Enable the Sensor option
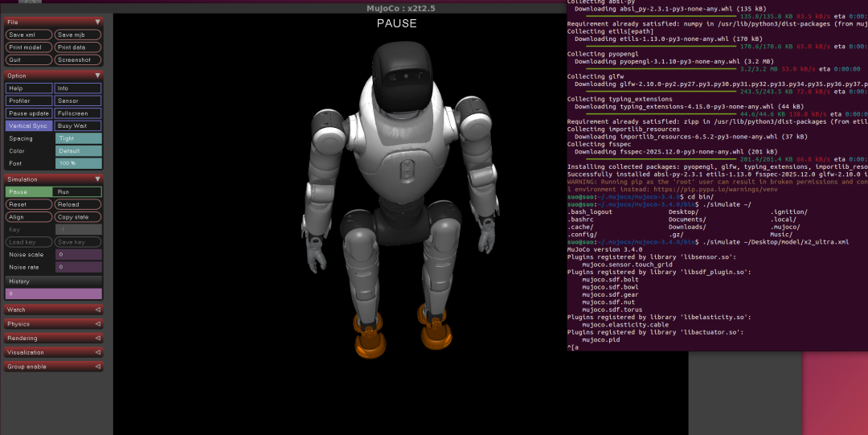 77,101
